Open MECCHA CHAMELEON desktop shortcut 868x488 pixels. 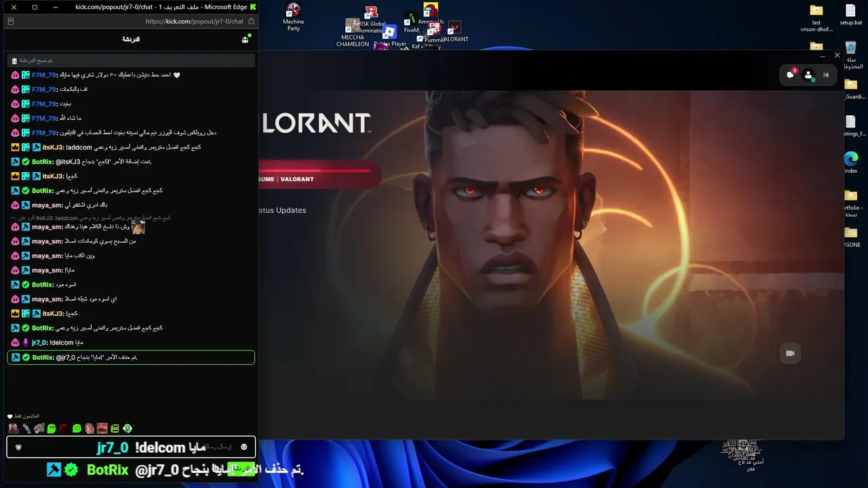click(x=353, y=33)
